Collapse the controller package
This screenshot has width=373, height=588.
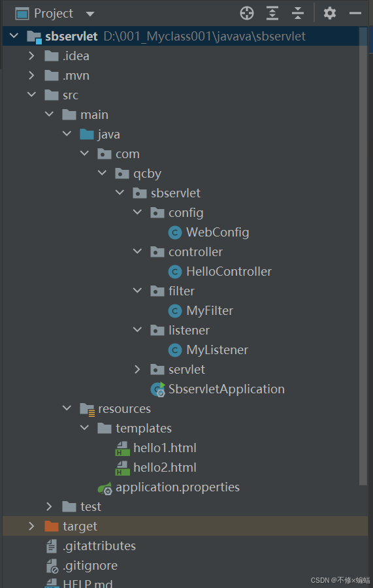(x=138, y=252)
